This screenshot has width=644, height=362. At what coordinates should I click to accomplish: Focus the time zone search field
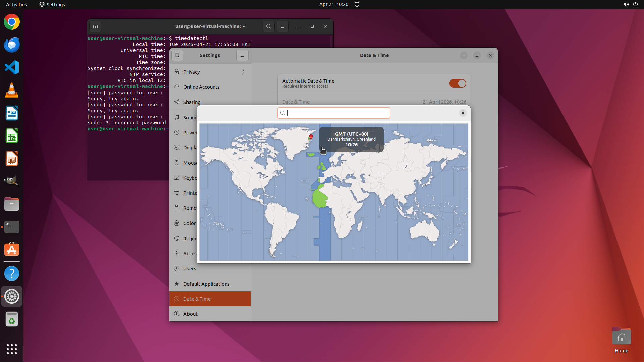tap(335, 113)
